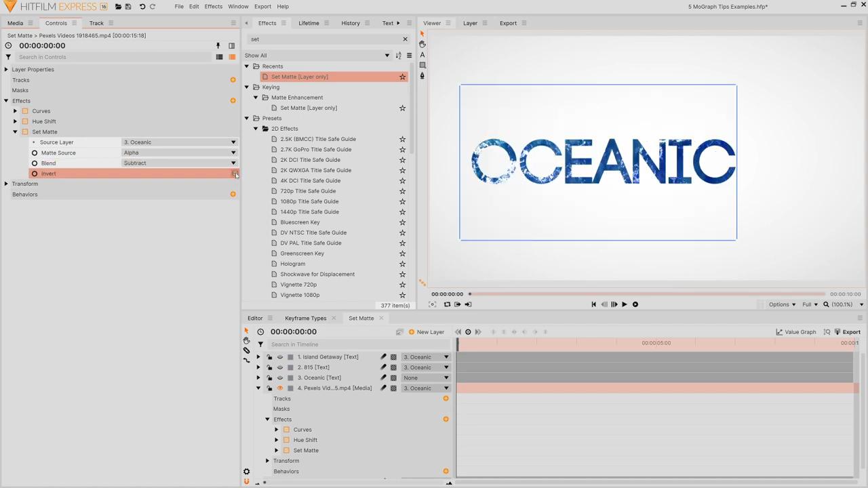868x488 pixels.
Task: Open Matte Source dropdown set to Alpha
Action: pyautogui.click(x=179, y=152)
